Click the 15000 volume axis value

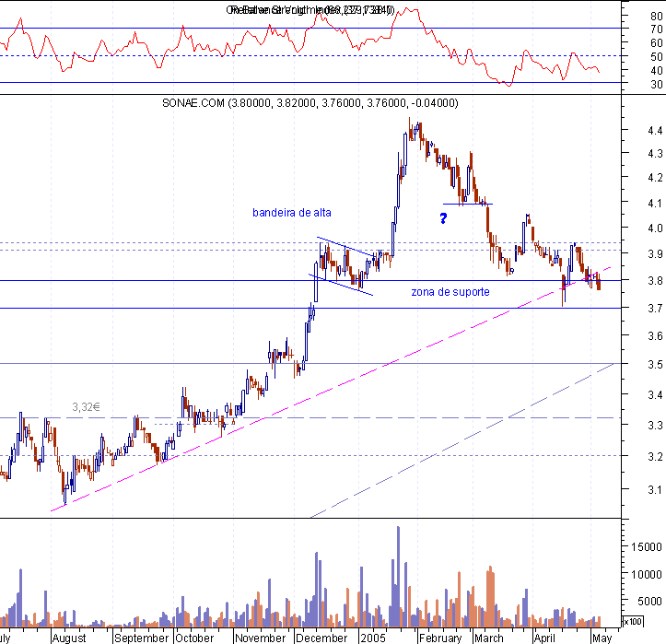point(647,547)
